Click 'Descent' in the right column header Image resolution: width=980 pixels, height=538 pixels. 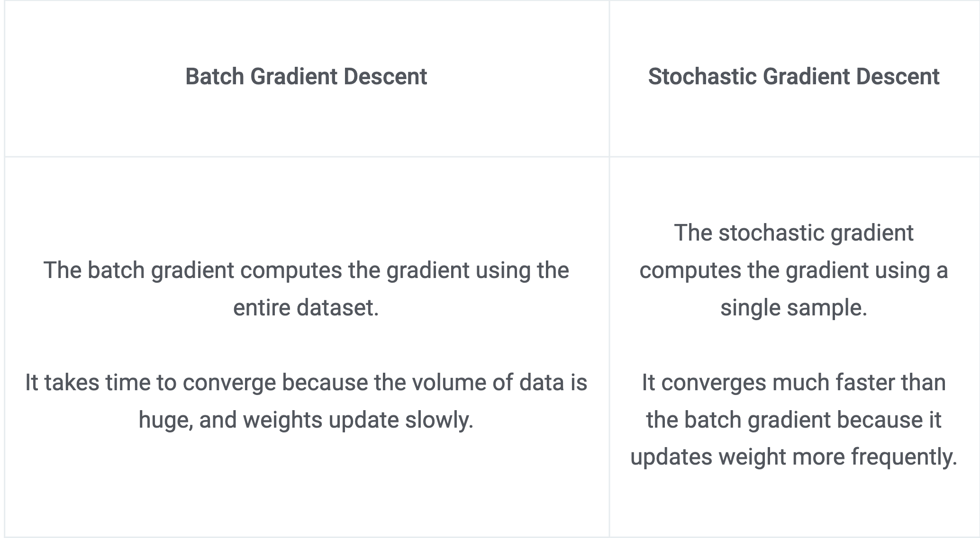[x=898, y=77]
